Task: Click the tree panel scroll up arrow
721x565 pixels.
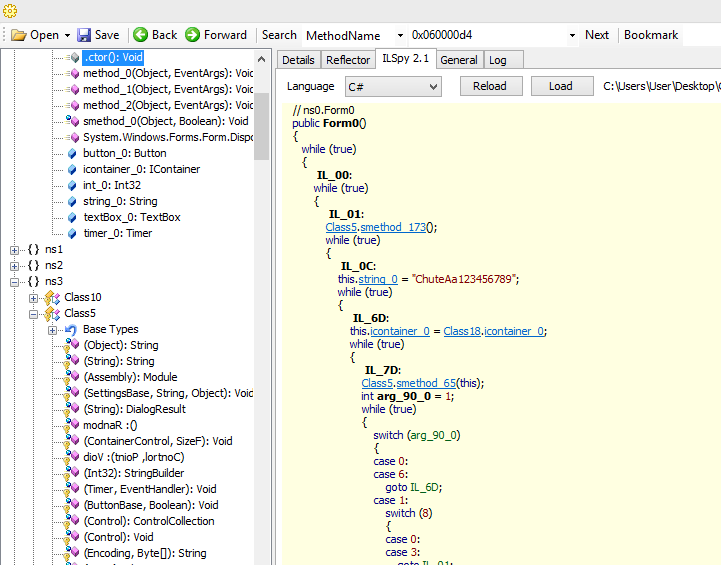Action: click(261, 59)
